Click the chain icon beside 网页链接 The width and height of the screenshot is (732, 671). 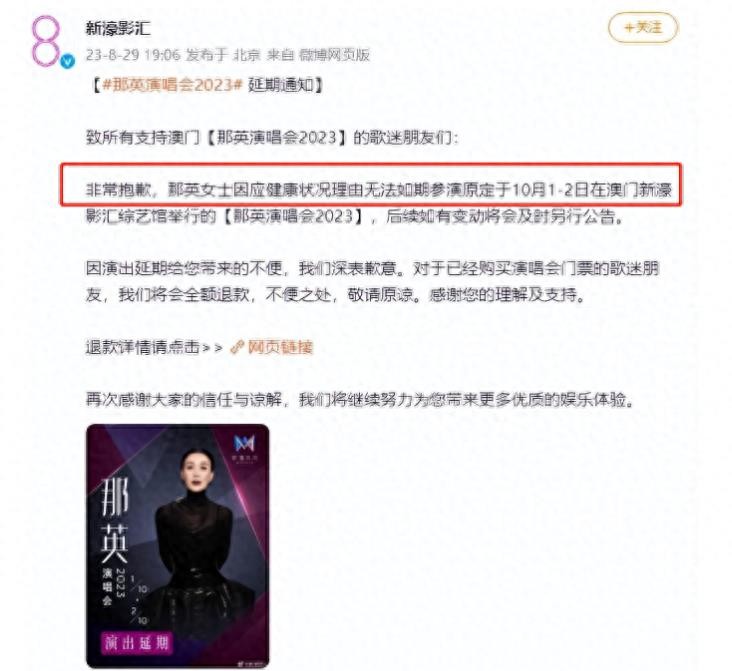tap(238, 347)
